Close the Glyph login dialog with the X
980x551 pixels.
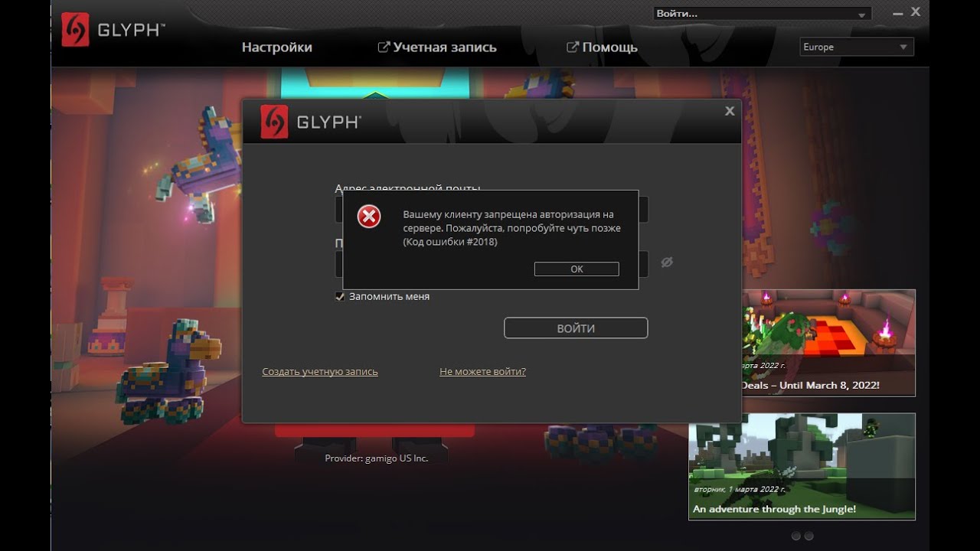pyautogui.click(x=730, y=111)
